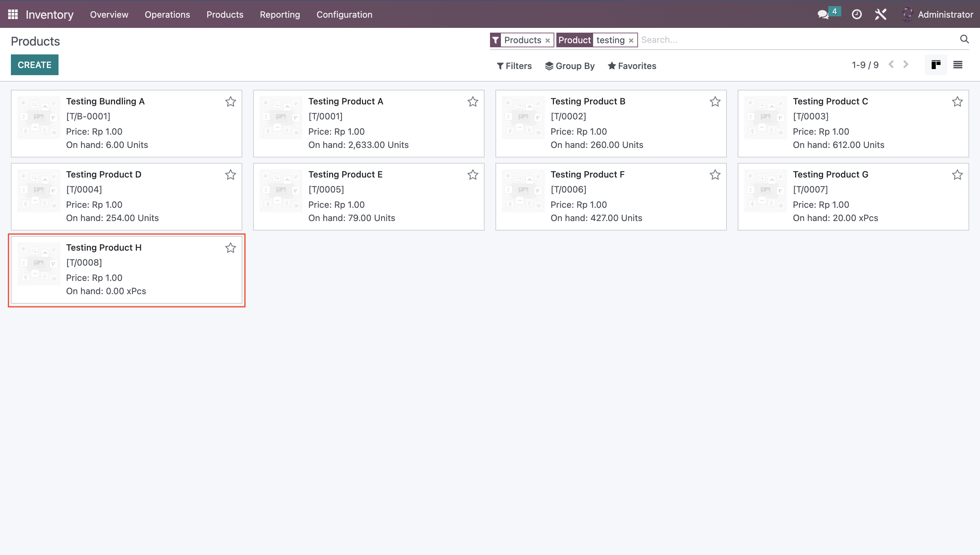980x555 pixels.
Task: Click the search magnifier icon
Action: (964, 39)
